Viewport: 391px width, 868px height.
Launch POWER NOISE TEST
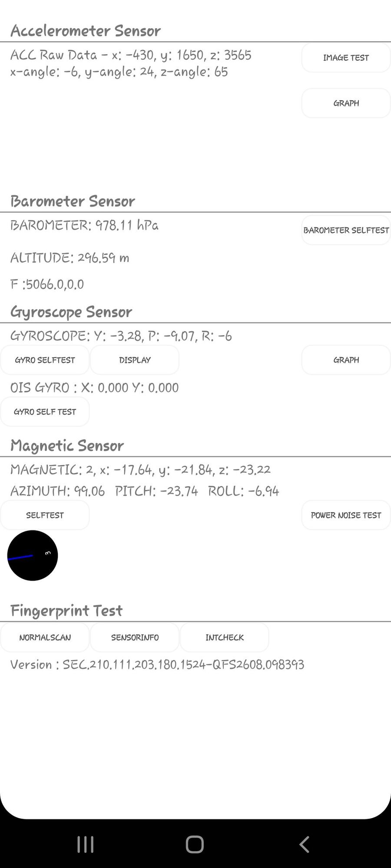tap(346, 515)
